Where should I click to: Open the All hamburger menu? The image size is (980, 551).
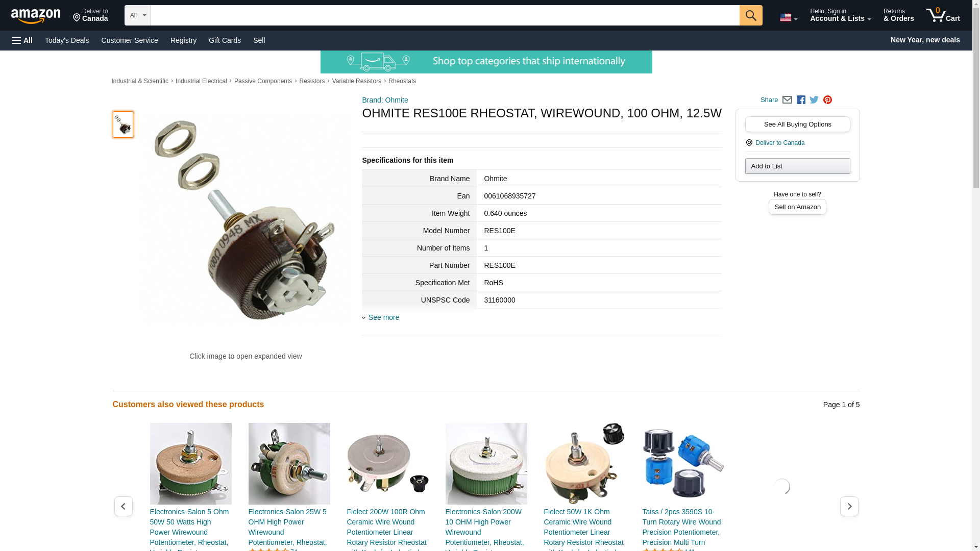(22, 40)
